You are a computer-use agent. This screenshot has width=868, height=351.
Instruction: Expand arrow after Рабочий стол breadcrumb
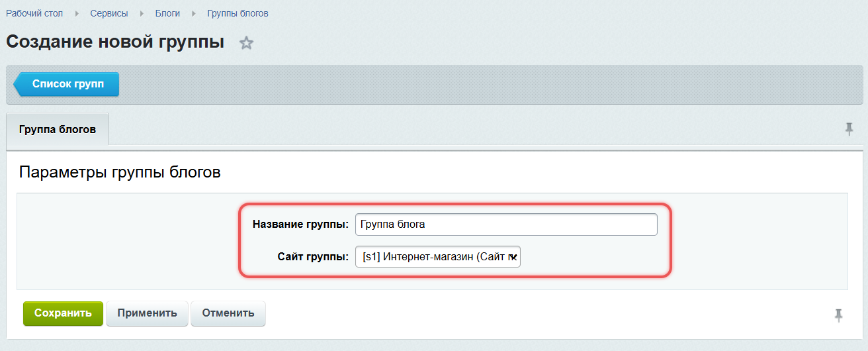click(77, 13)
